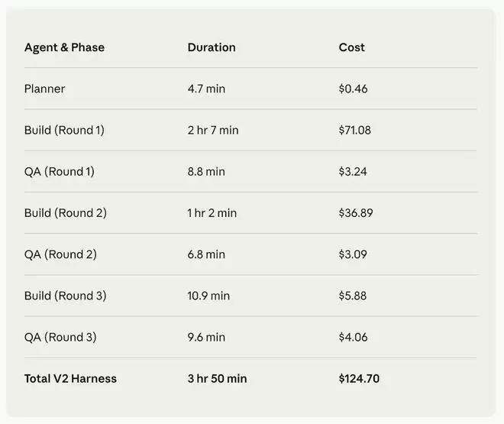
Task: Click the 1 hr 2 min duration
Action: tap(212, 212)
